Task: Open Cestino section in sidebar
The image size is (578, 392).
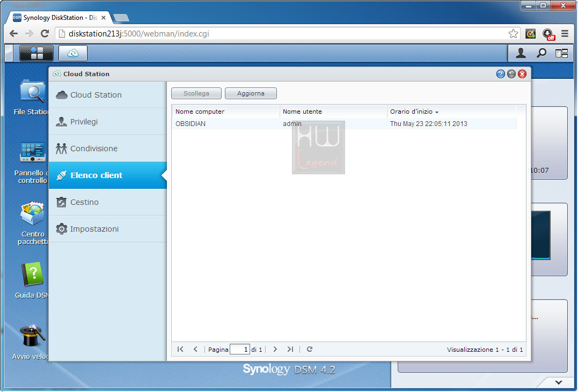Action: [108, 202]
